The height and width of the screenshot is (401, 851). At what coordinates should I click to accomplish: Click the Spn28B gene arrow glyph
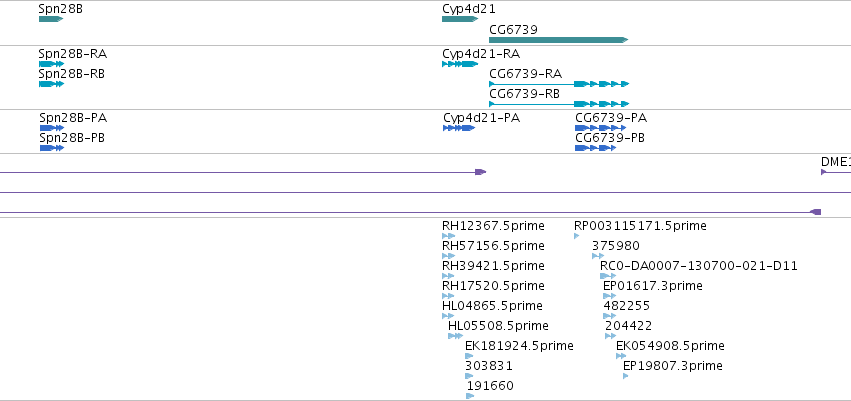(x=51, y=19)
